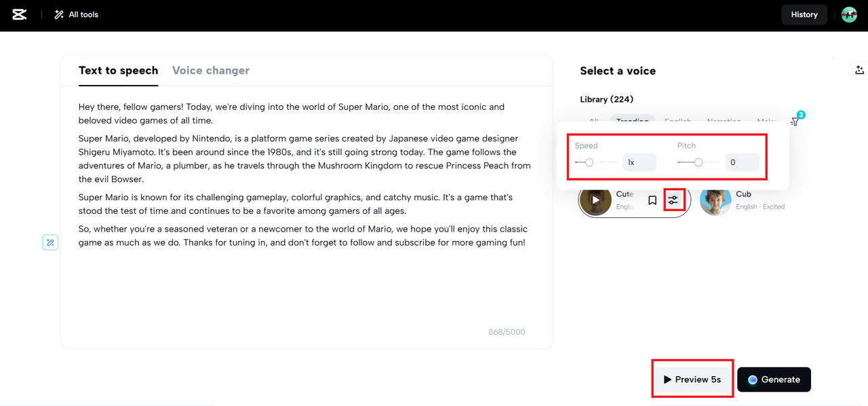Select the Cub voice thumbnail

(x=715, y=201)
